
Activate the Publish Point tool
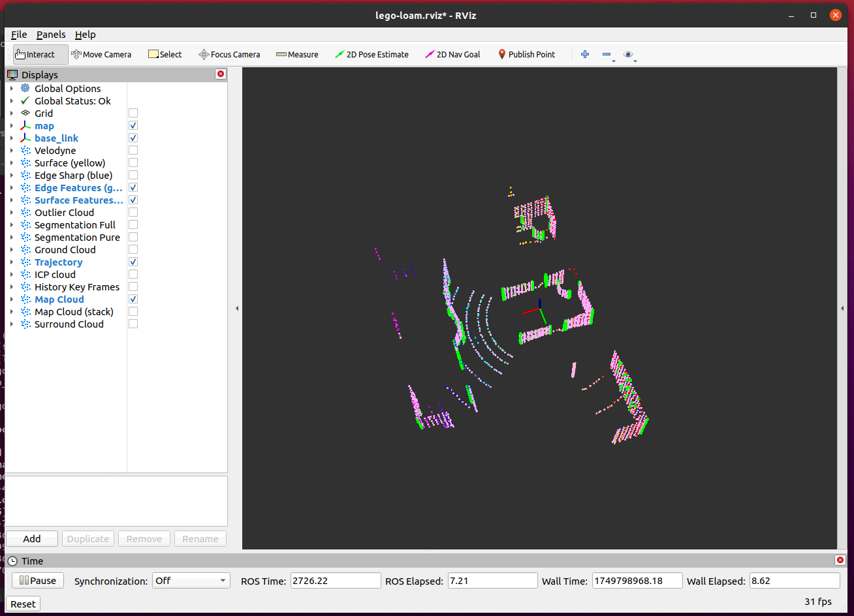tap(526, 54)
